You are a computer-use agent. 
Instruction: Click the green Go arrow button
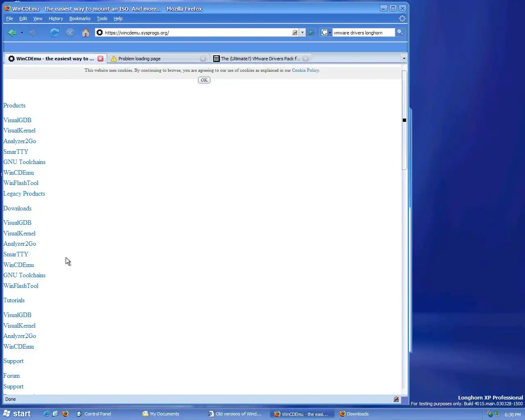(311, 33)
